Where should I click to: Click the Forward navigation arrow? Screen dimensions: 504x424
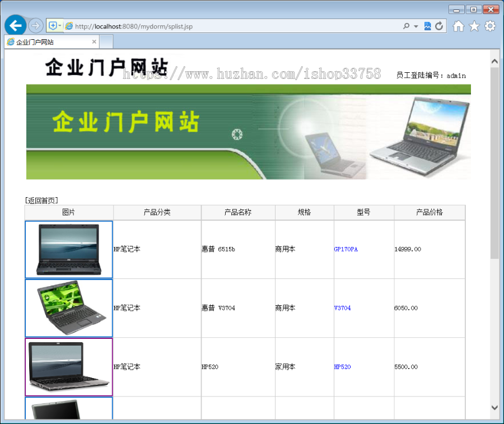(35, 25)
